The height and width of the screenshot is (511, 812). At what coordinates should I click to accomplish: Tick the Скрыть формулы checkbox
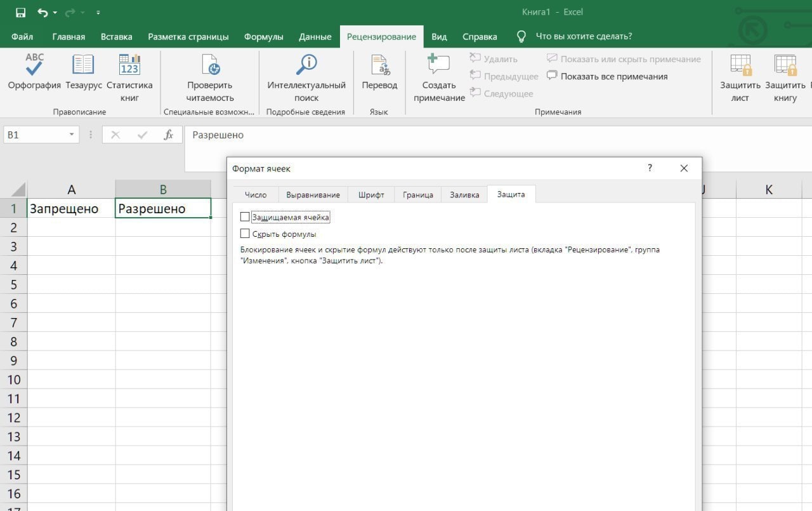(245, 234)
